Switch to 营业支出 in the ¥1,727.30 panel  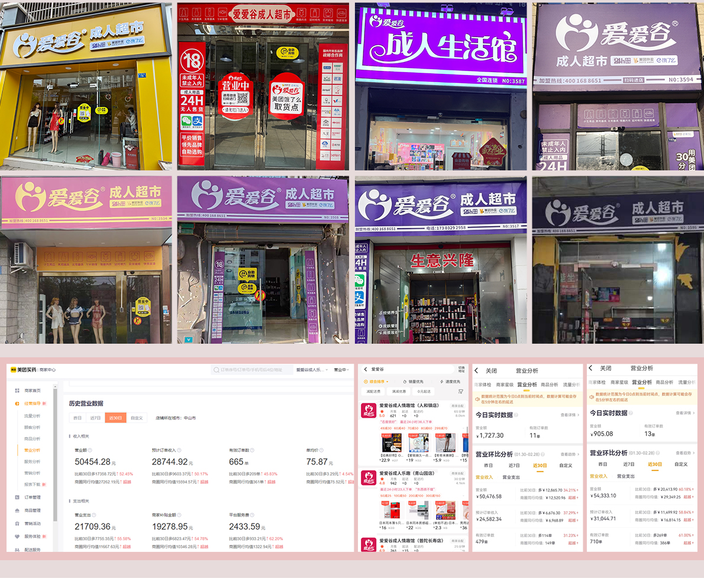click(511, 477)
